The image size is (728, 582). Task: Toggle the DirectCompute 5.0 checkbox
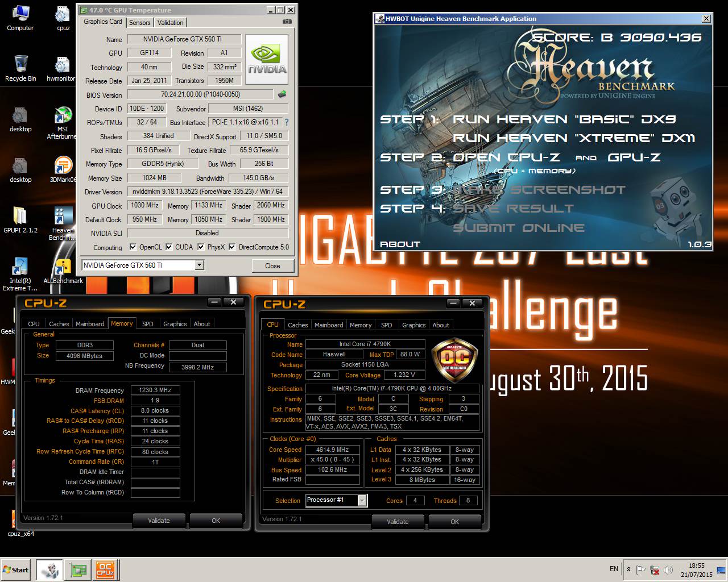[x=232, y=247]
